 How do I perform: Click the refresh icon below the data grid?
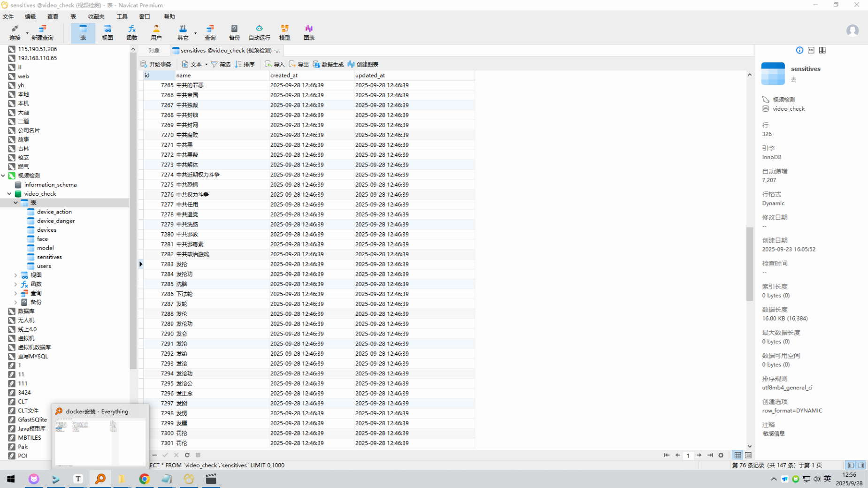tap(187, 455)
